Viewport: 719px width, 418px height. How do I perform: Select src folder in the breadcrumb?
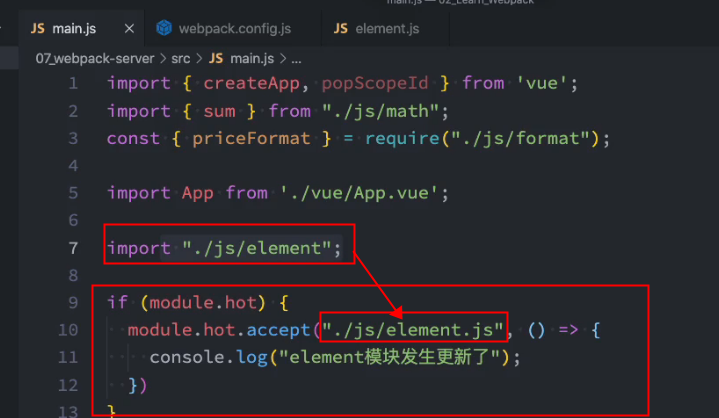(x=180, y=59)
